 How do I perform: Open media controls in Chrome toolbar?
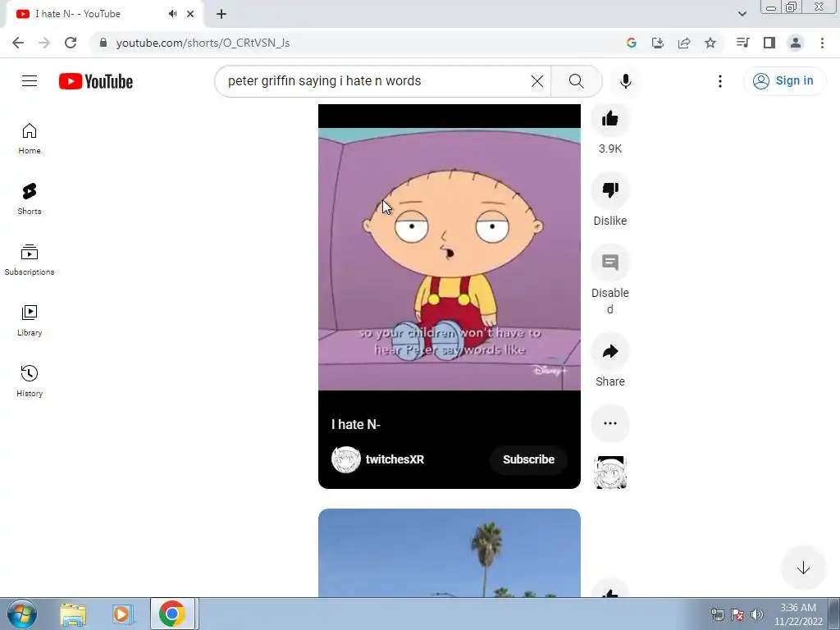click(742, 43)
